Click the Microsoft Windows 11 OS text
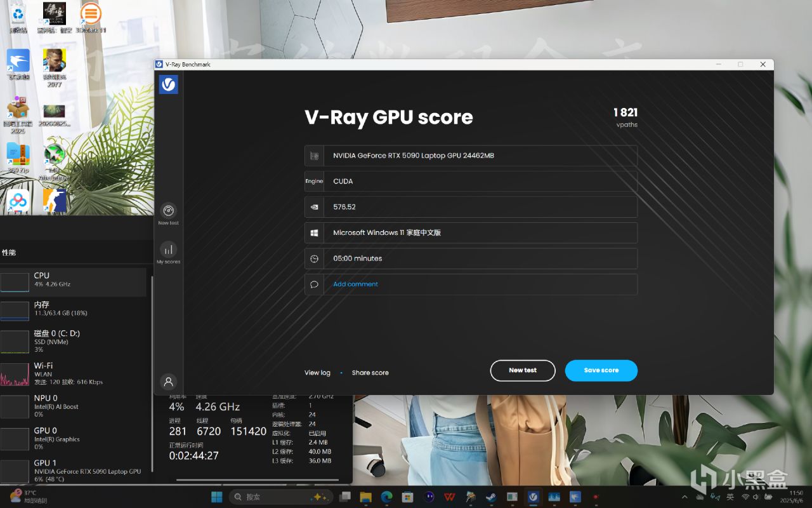The height and width of the screenshot is (508, 812). [x=387, y=233]
